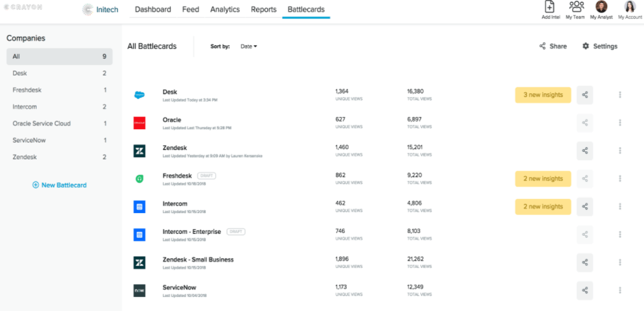The image size is (644, 311).
Task: Open more options for Zendesk - Small Business
Action: 620,262
